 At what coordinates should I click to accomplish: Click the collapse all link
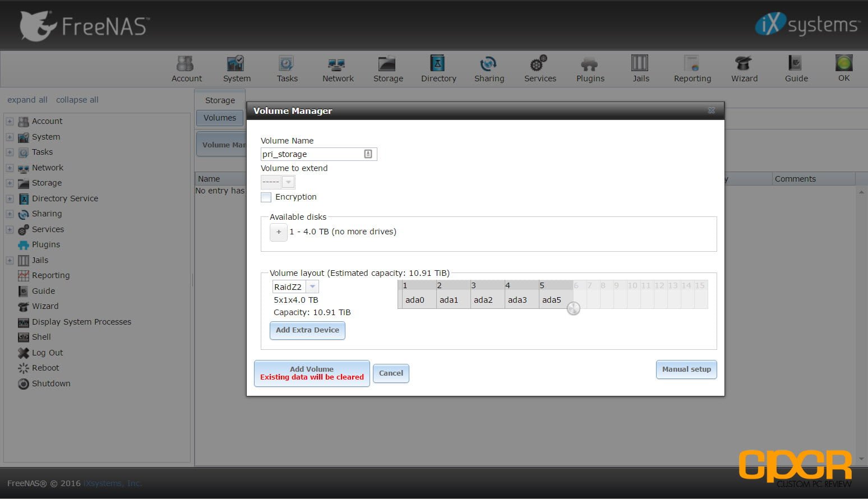77,100
